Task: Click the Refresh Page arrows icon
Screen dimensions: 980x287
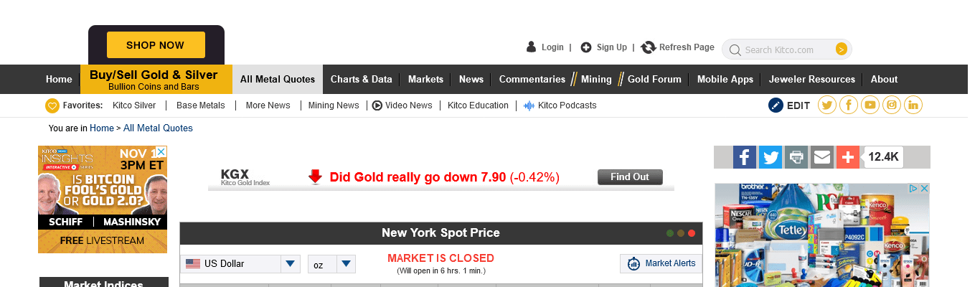Action: tap(649, 47)
